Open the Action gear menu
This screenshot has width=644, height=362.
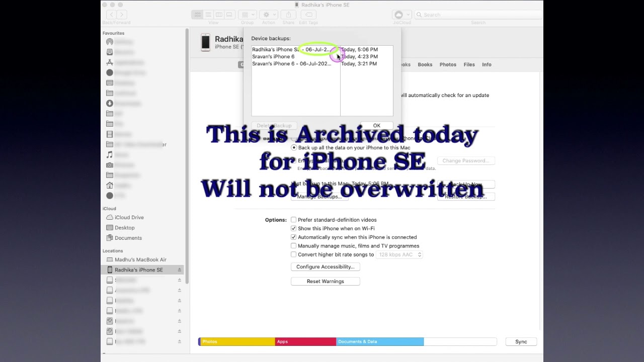point(268,15)
